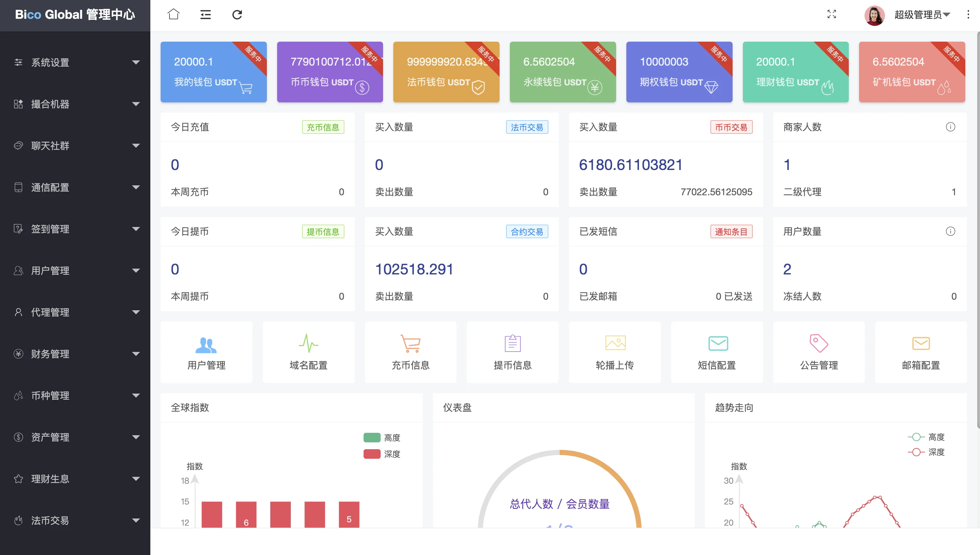Image resolution: width=980 pixels, height=555 pixels.
Task: Click the 我的钱包 USDT blue card
Action: click(213, 72)
